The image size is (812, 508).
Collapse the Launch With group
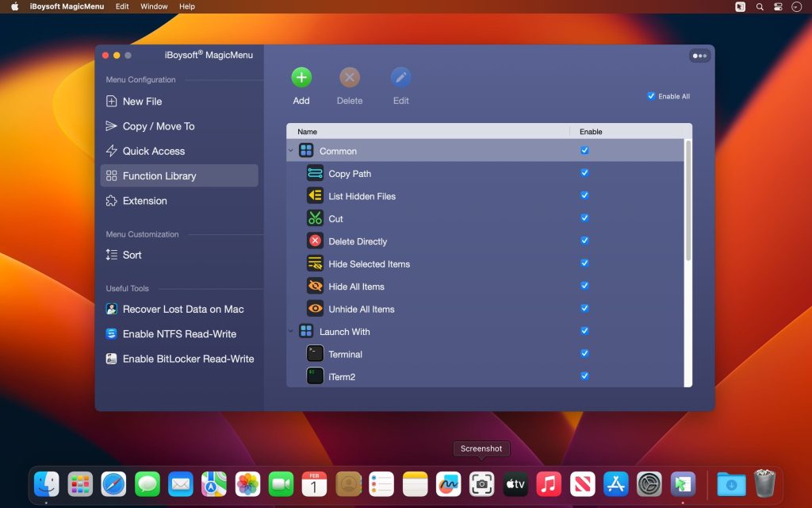[290, 331]
